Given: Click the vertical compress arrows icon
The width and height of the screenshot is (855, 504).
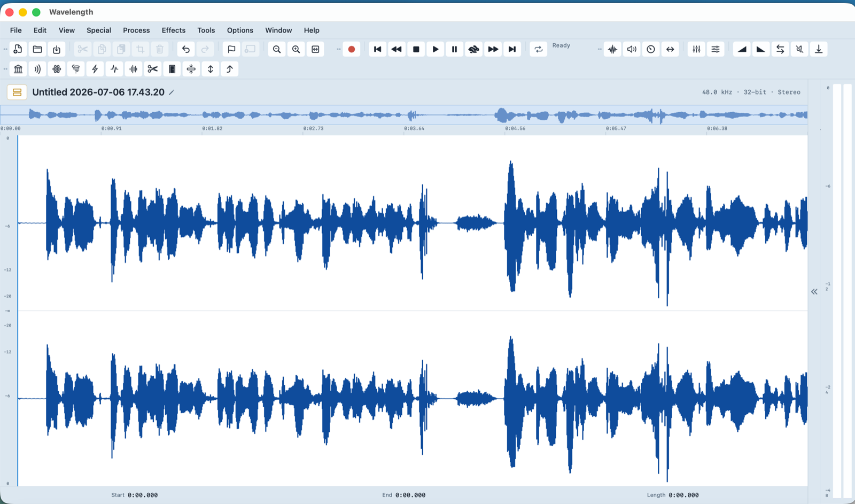Looking at the screenshot, I should [x=191, y=69].
